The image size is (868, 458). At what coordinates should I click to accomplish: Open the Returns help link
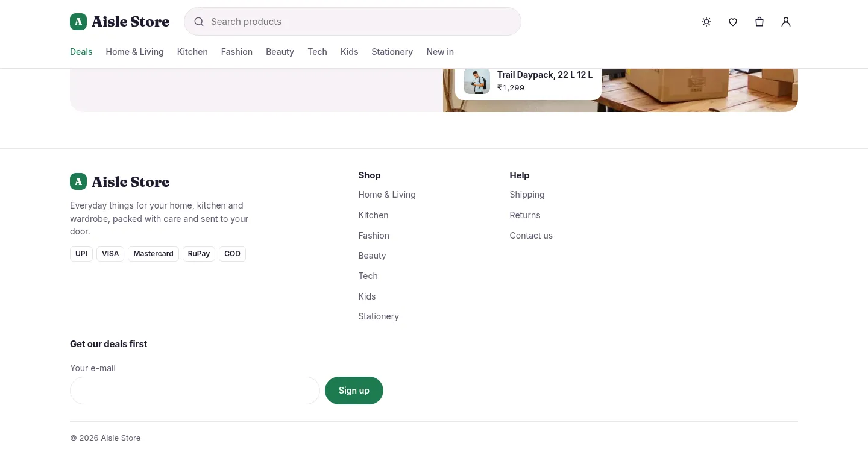(525, 215)
